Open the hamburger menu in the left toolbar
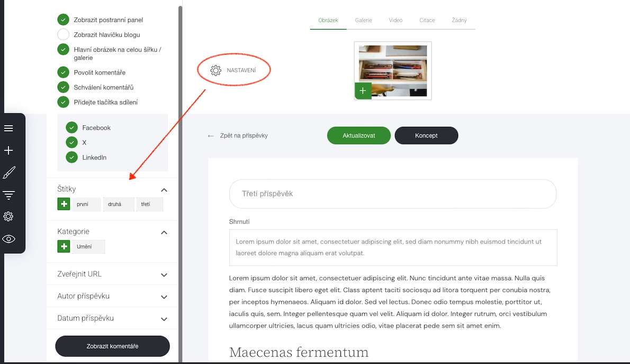Screen dimensions: 630x364 click(8, 129)
